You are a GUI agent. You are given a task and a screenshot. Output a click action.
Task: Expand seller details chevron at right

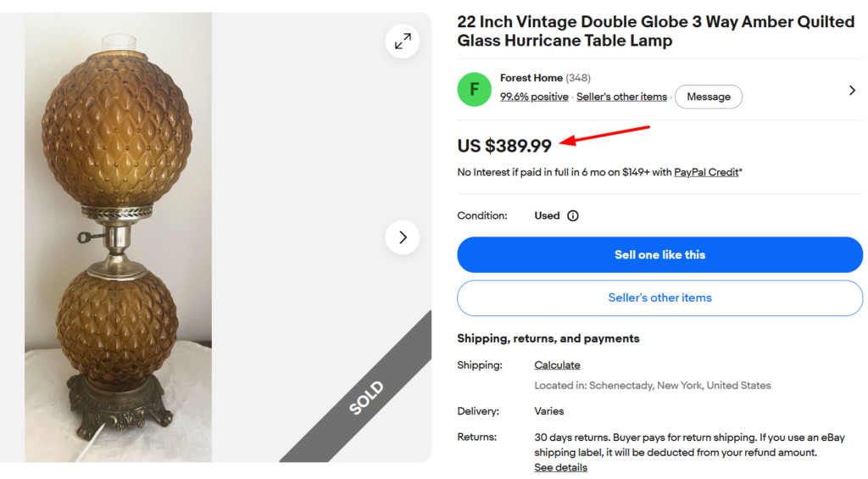click(x=852, y=90)
